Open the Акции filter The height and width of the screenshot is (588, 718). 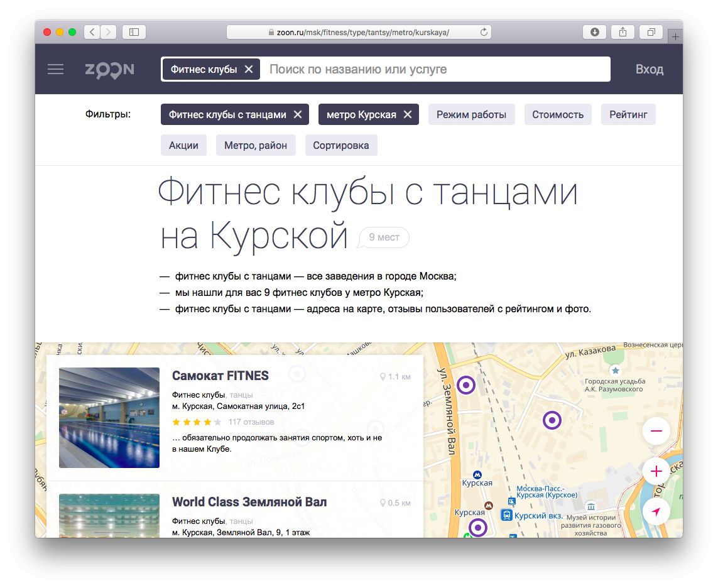[x=183, y=145]
